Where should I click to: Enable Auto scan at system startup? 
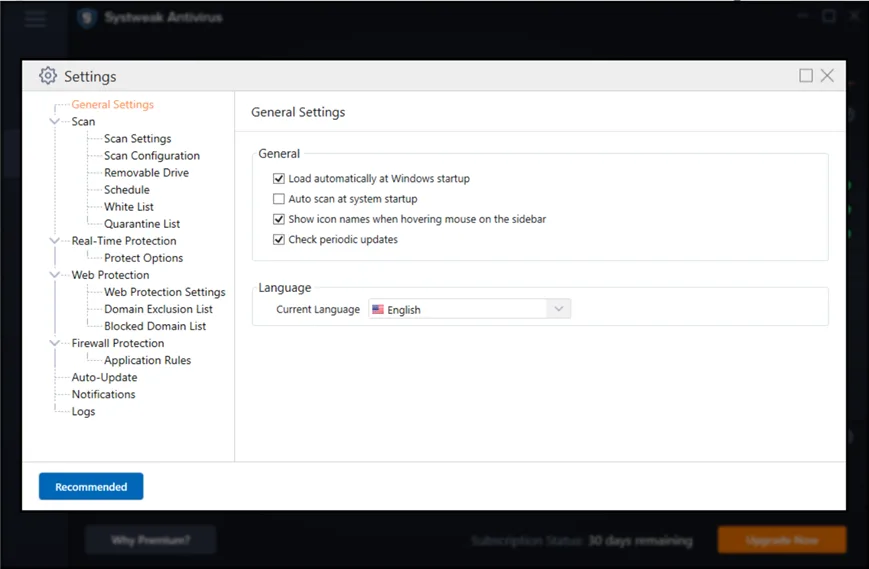[x=279, y=199]
